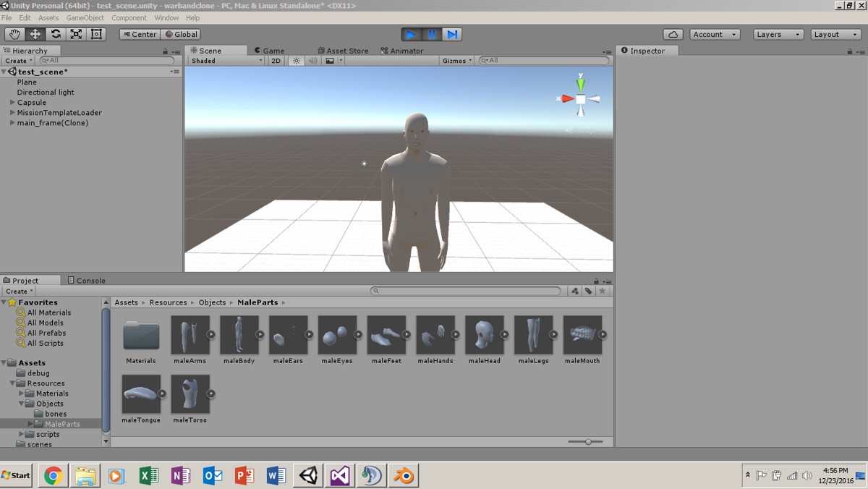868x489 pixels.
Task: Select the Rotate tool
Action: pyautogui.click(x=55, y=34)
